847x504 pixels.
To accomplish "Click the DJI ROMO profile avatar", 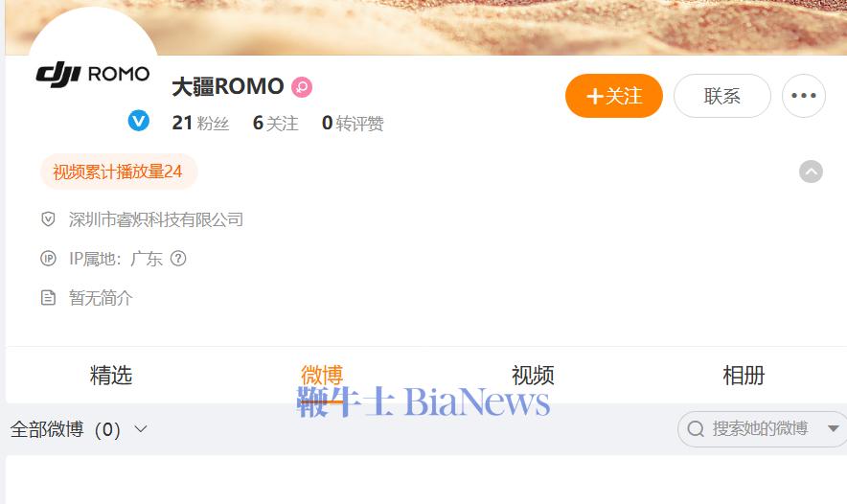I will coord(92,71).
